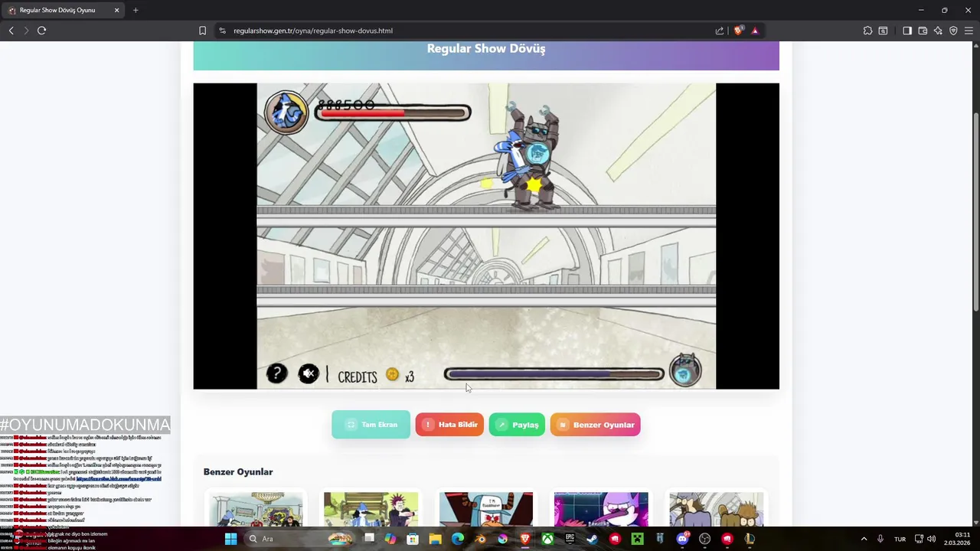Open Xbox app from the taskbar
The image size is (980, 551).
547,539
